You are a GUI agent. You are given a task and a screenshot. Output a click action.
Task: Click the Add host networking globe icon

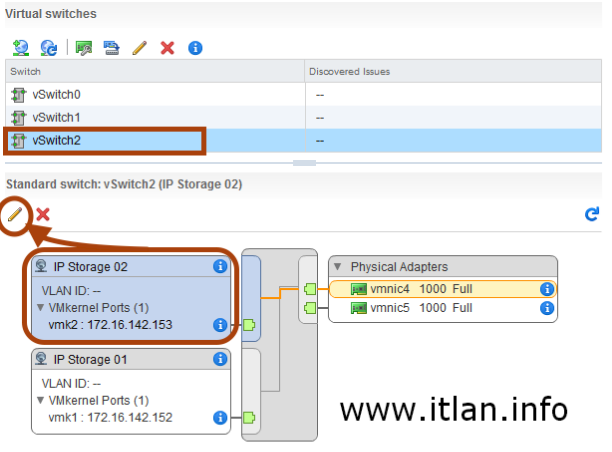20,47
